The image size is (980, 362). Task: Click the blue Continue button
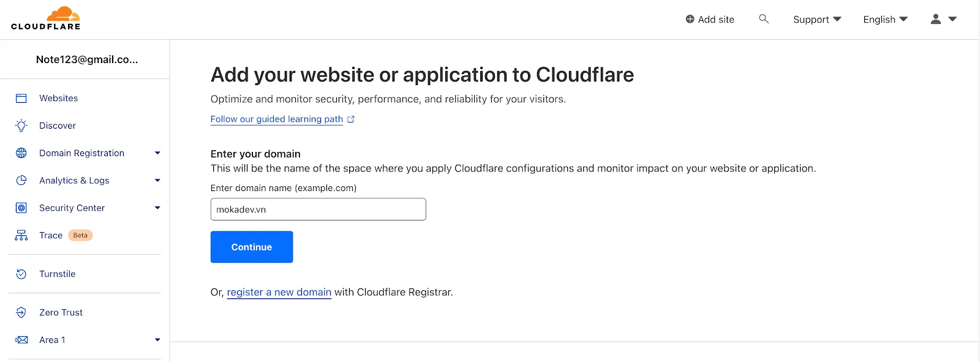252,247
